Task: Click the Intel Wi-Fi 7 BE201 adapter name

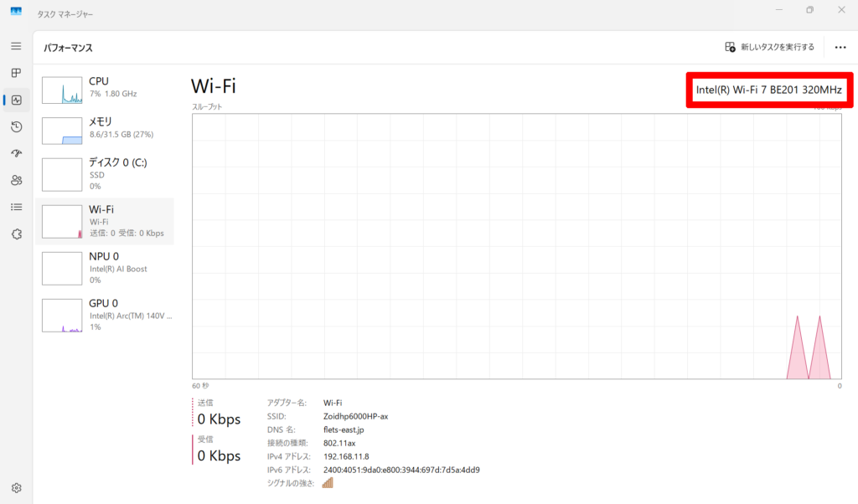Action: 769,89
